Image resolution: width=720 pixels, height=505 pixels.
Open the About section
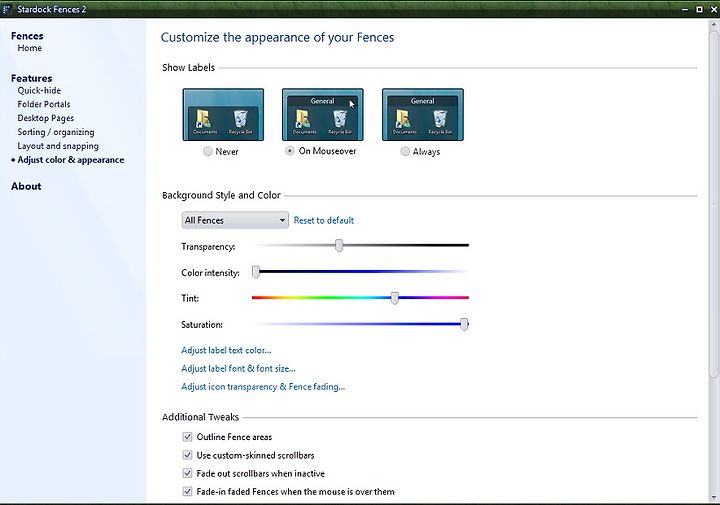point(26,186)
